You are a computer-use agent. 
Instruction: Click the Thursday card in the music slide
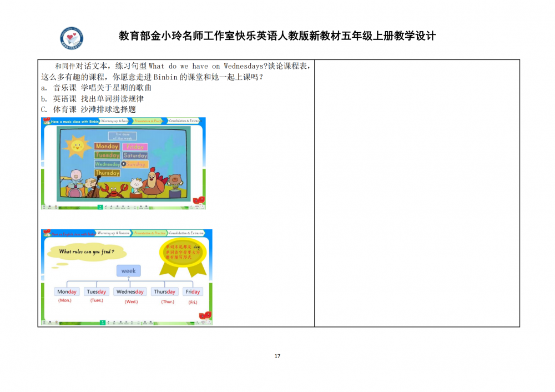click(x=107, y=173)
